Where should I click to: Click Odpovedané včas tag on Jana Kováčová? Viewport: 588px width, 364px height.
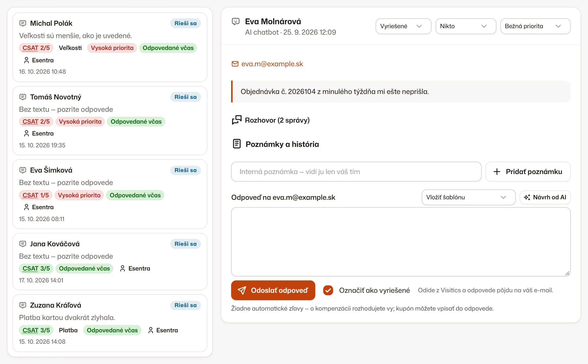(84, 269)
